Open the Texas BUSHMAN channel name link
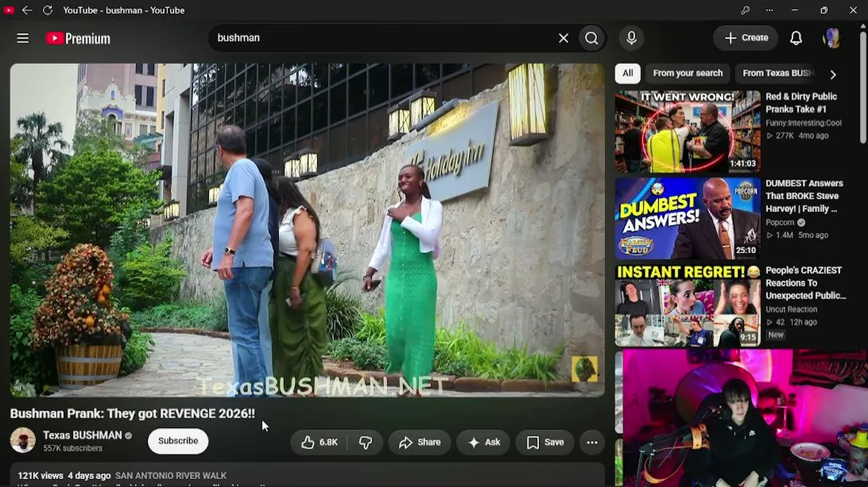The image size is (868, 487). [82, 435]
